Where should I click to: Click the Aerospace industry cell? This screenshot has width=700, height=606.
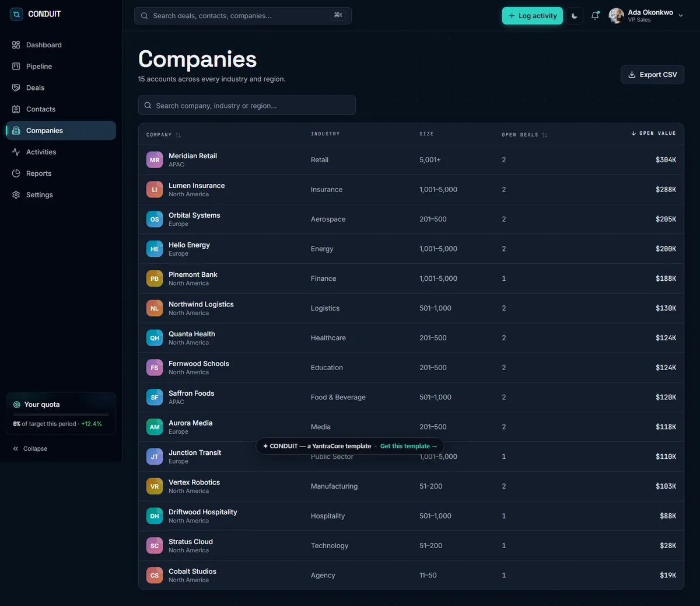328,220
